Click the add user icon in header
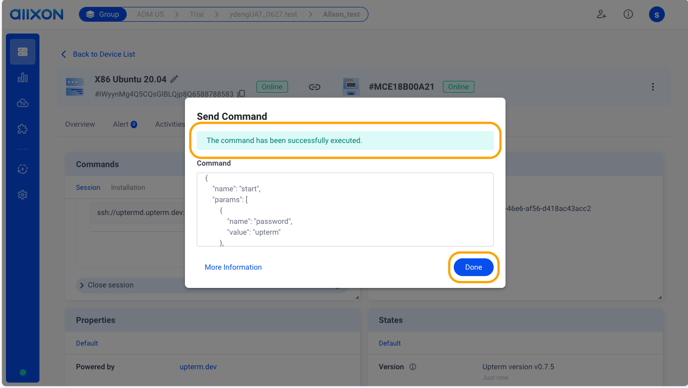 pos(601,14)
